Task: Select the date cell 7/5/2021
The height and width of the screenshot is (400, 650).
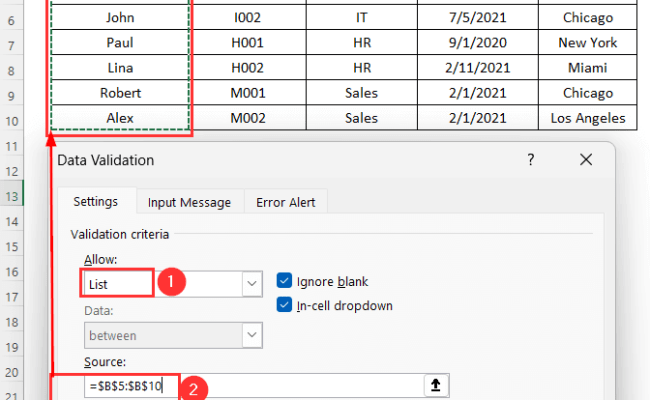Action: pyautogui.click(x=478, y=17)
